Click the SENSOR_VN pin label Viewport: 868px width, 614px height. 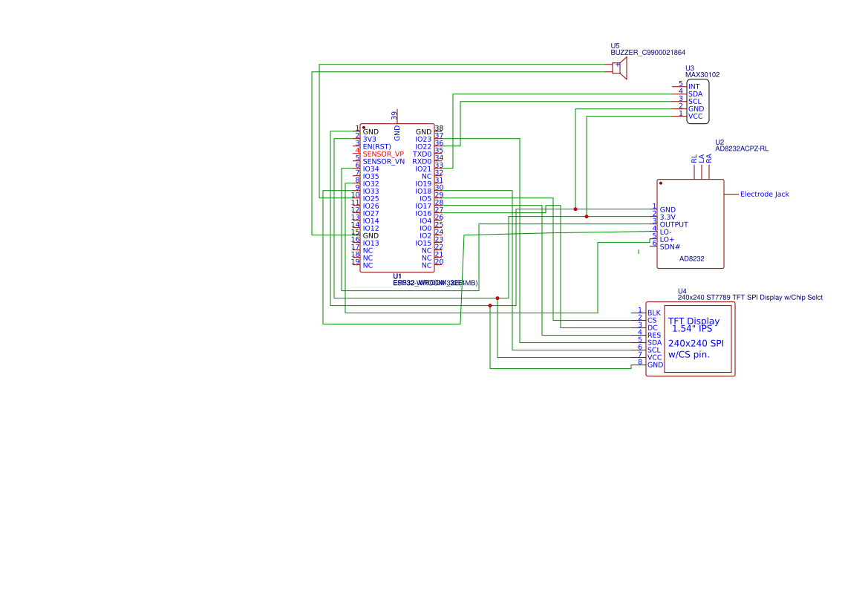point(384,162)
